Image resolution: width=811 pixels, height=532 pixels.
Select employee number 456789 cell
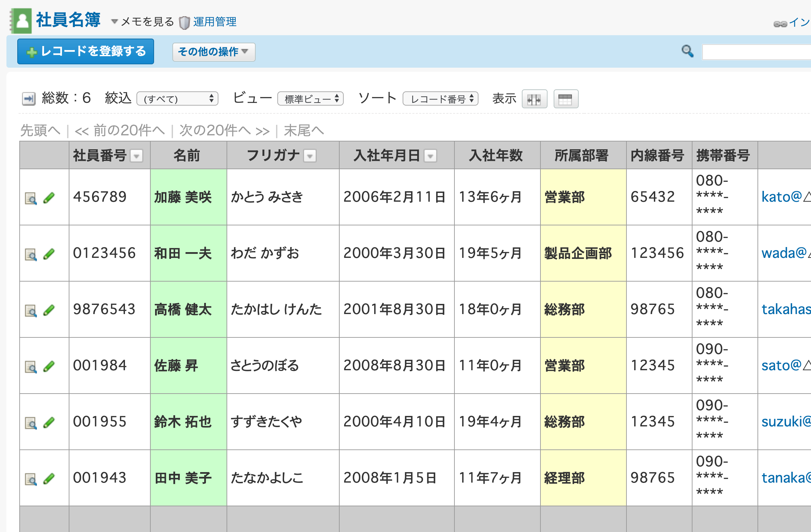[109, 197]
